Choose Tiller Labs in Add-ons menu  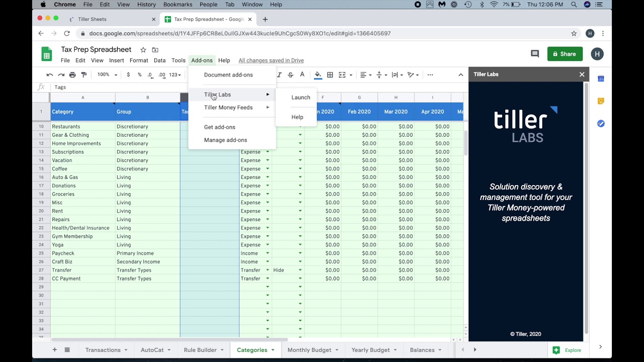coord(232,95)
